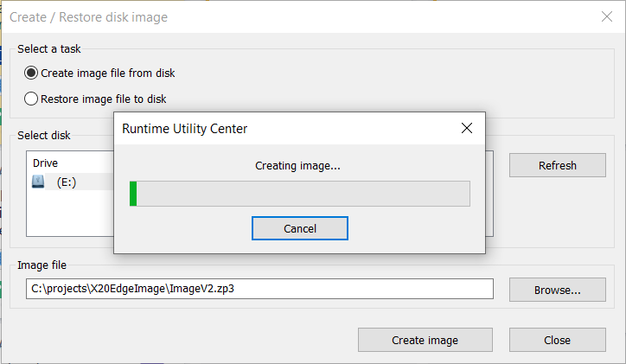Screen dimensions: 626x364
Task: Click the Create image button
Action: 425,340
